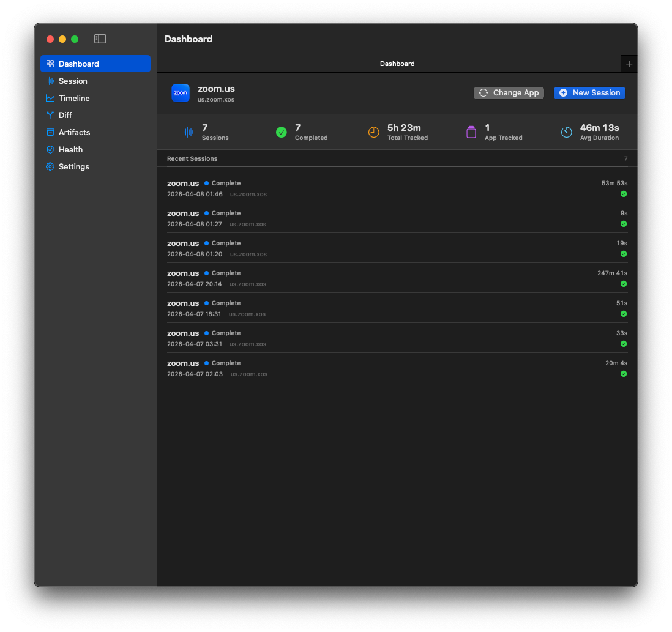This screenshot has width=672, height=632.
Task: Select the Diff branch icon in sidebar
Action: [x=50, y=115]
